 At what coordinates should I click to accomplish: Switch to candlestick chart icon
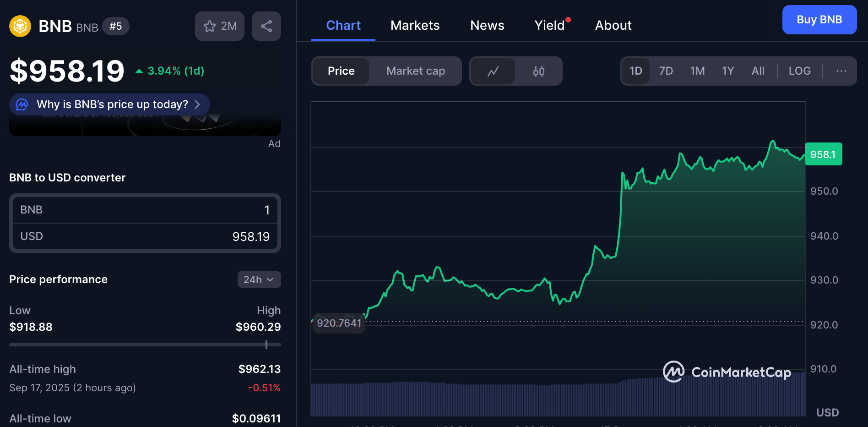[539, 71]
